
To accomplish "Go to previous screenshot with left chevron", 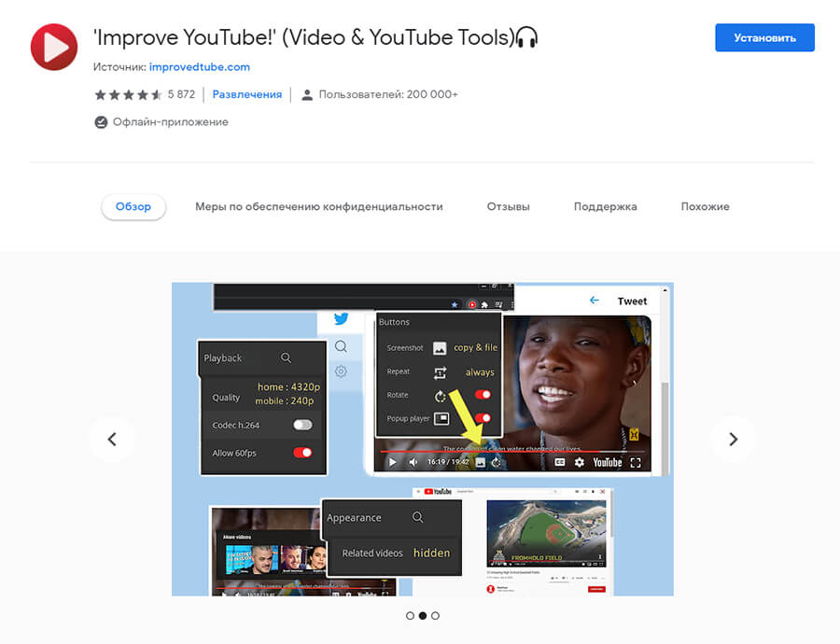I will click(112, 439).
